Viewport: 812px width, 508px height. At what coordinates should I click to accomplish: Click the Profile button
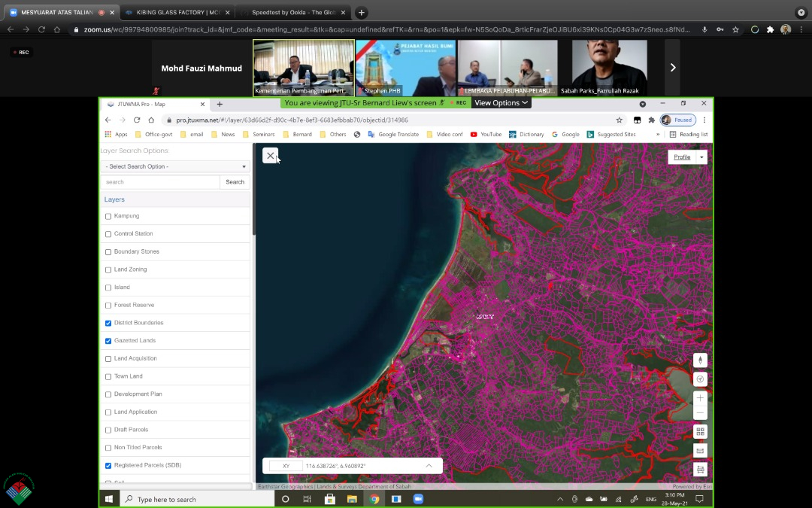point(682,157)
